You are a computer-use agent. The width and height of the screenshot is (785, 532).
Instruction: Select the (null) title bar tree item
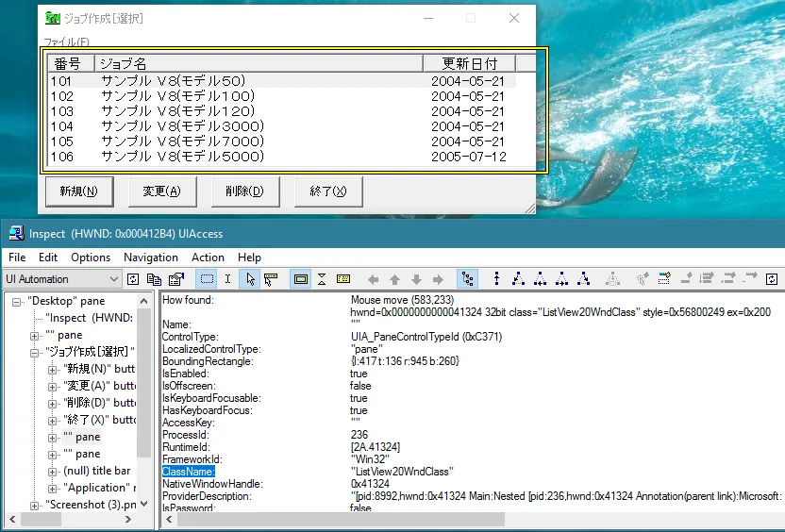coord(96,471)
